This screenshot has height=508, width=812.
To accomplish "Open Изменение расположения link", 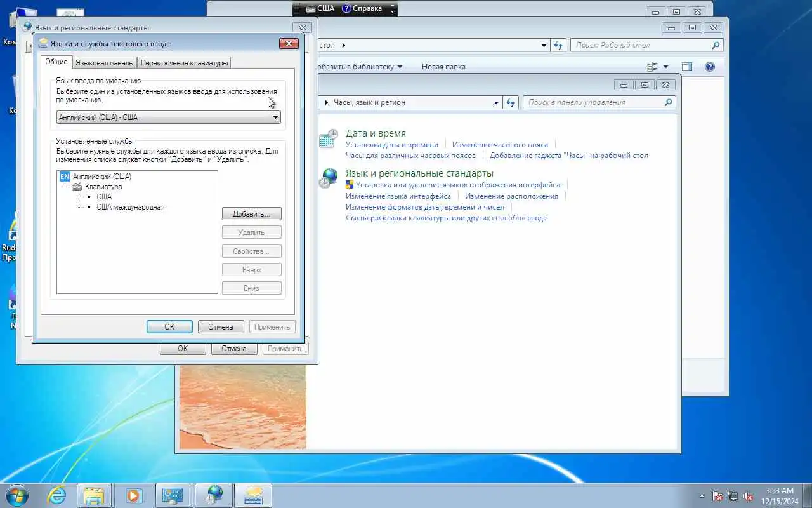I will (511, 196).
